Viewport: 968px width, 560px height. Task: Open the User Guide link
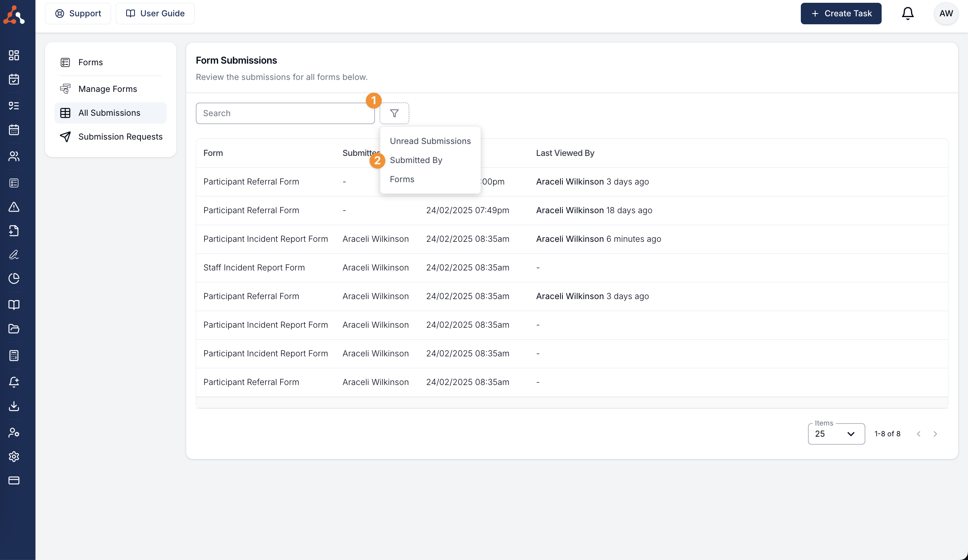155,14
